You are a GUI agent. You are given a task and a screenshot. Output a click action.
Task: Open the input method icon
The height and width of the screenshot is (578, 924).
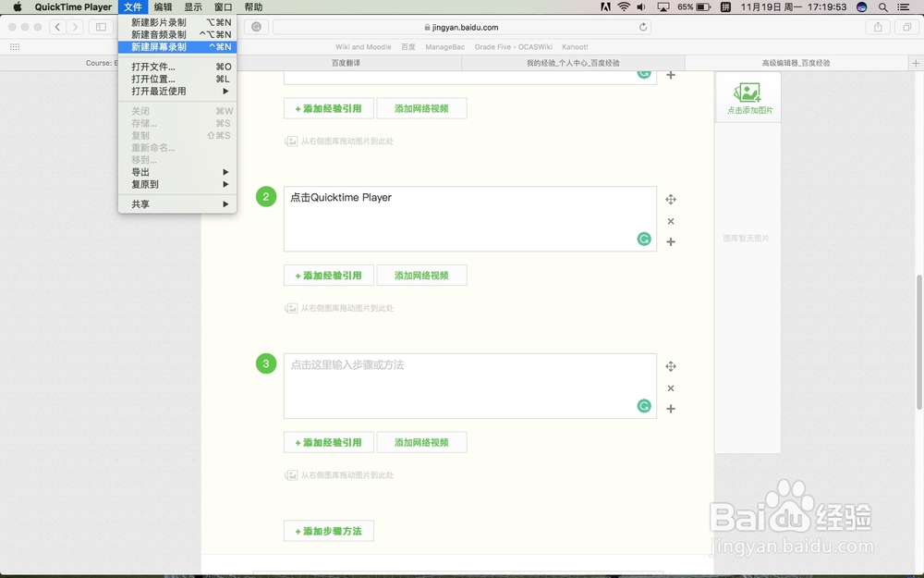click(725, 7)
